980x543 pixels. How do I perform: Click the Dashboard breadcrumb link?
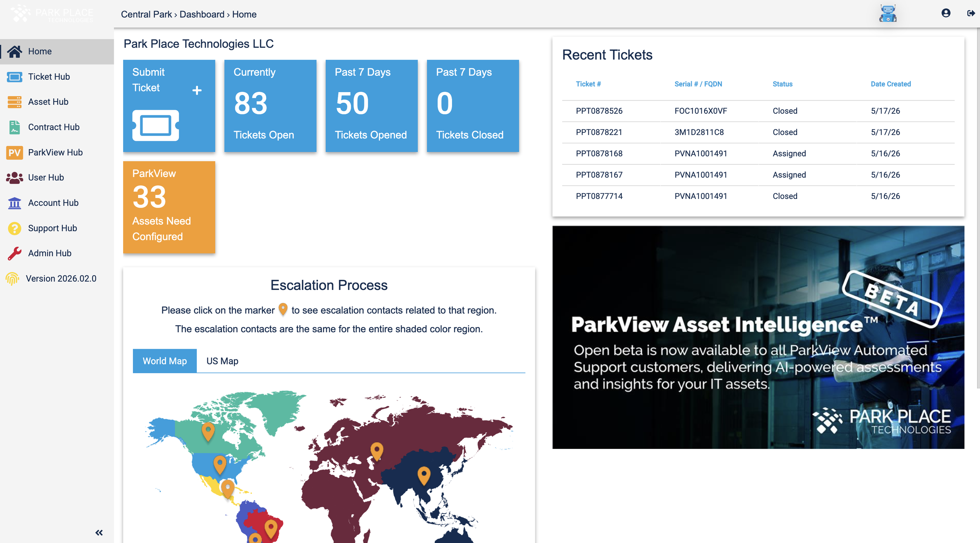pos(202,15)
